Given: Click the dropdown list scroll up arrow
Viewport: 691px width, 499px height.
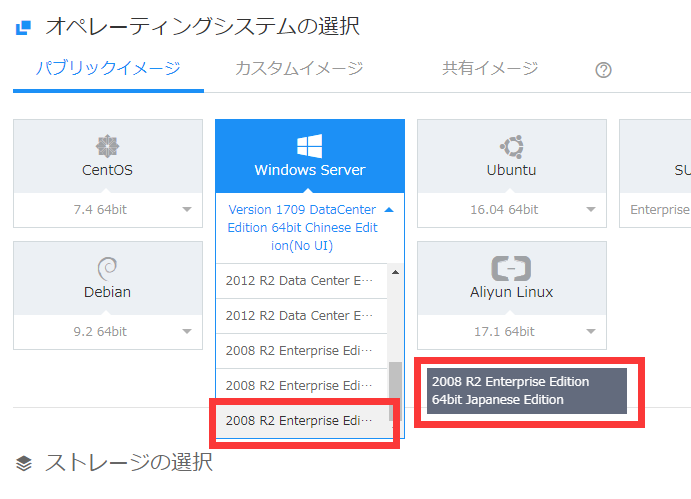Looking at the screenshot, I should click(395, 272).
